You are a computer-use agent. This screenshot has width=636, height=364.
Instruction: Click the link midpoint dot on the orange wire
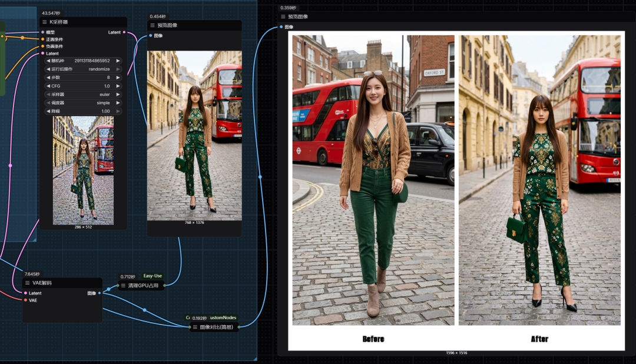(22, 38)
